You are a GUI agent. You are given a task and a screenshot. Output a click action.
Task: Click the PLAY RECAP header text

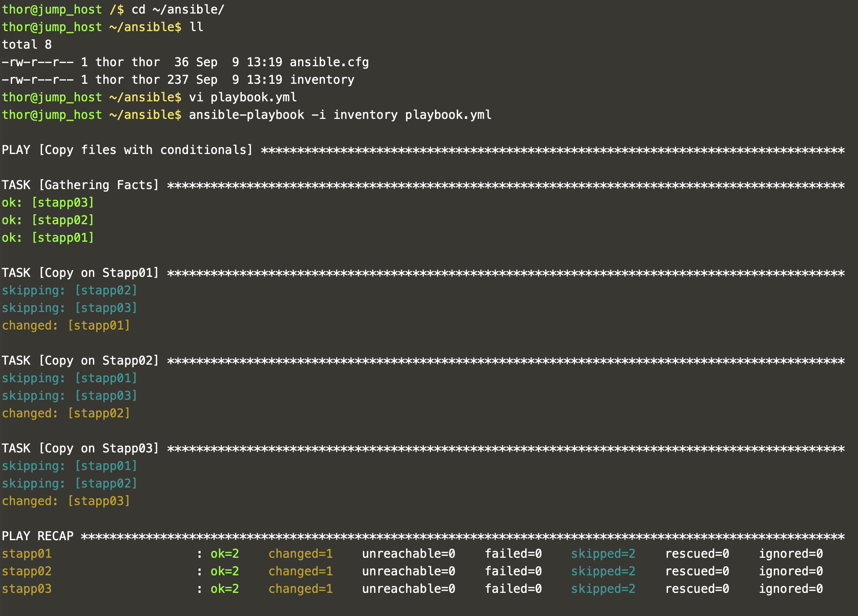(38, 536)
